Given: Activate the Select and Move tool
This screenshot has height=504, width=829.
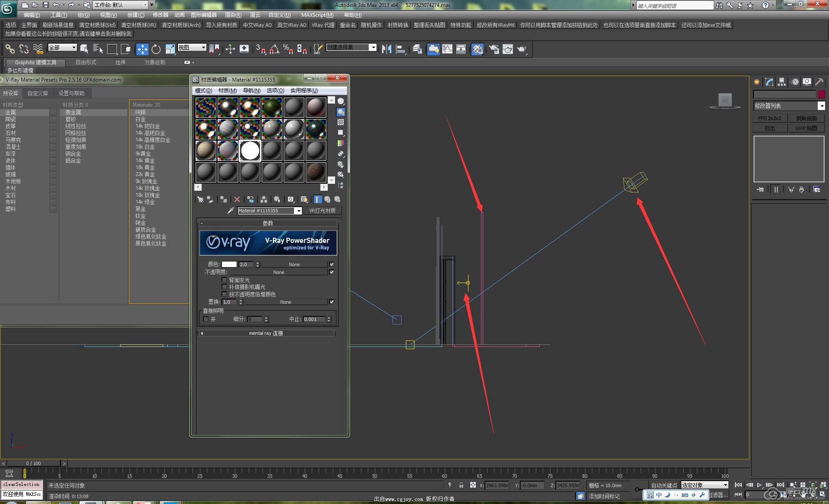Looking at the screenshot, I should [x=142, y=49].
